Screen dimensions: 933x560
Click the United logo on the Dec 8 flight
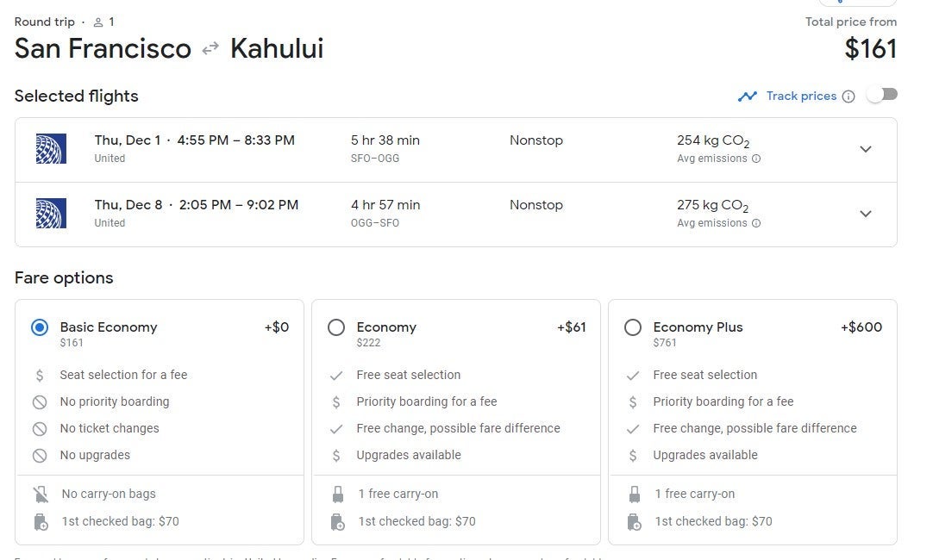coord(51,214)
